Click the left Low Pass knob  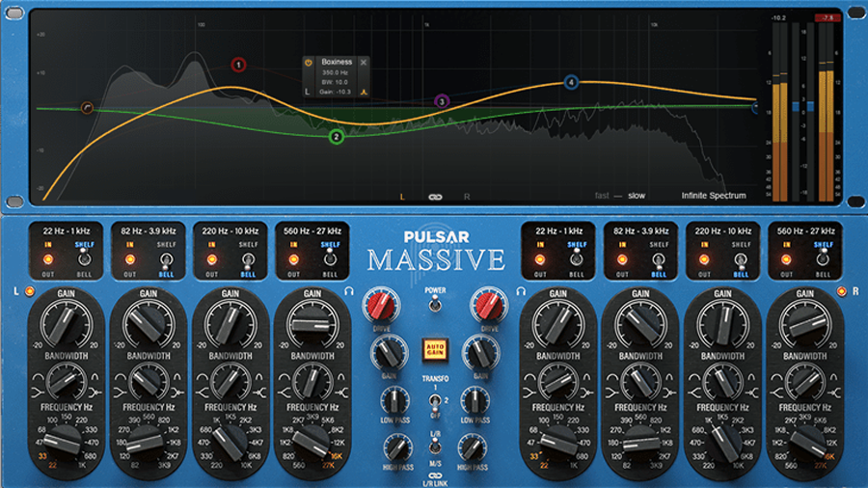point(394,402)
